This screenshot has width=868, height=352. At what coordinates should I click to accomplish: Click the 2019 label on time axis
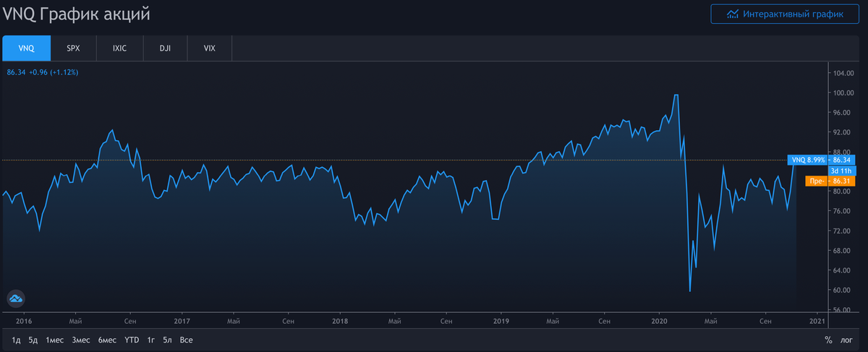501,320
